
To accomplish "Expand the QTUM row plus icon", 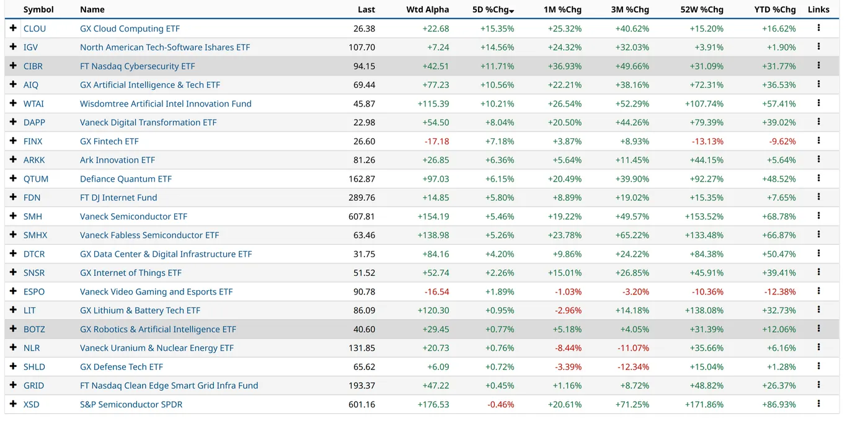I will (x=13, y=179).
